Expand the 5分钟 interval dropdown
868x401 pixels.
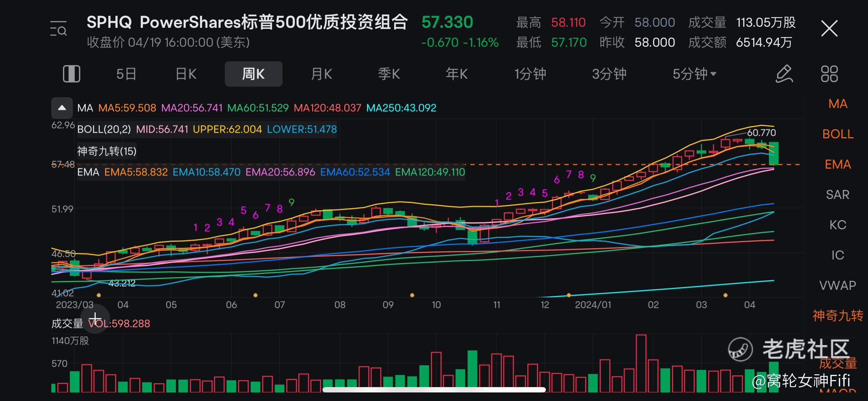[694, 74]
